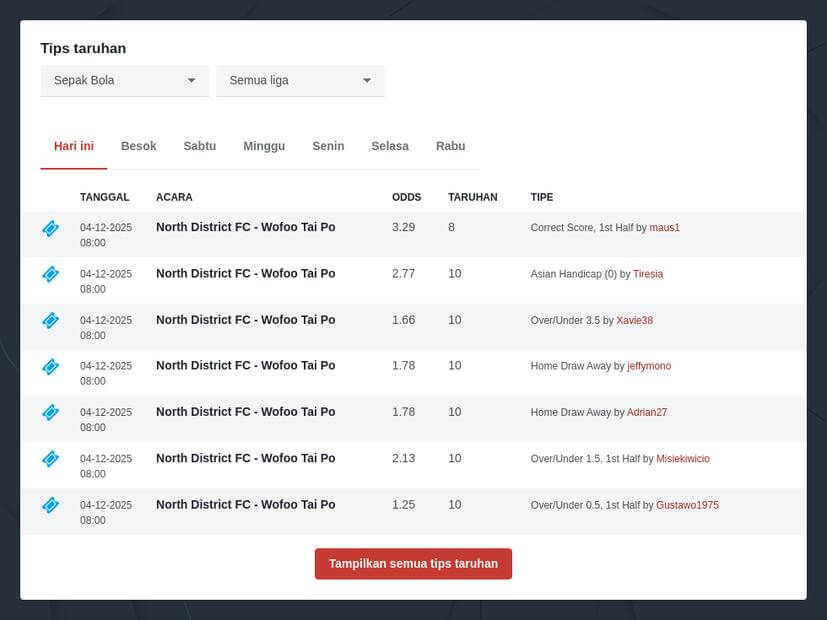
Task: Open the dropdown arrow beside Semua liga
Action: 367,80
